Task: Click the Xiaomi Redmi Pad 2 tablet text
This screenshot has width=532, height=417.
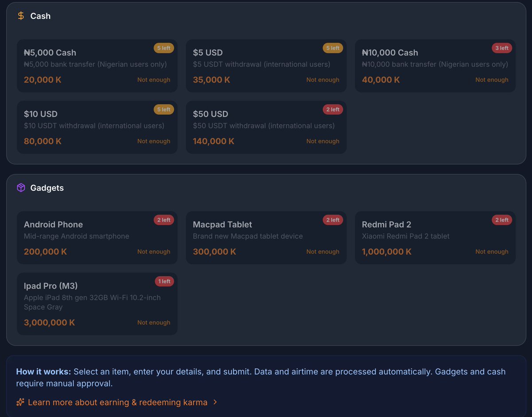Action: click(x=406, y=236)
